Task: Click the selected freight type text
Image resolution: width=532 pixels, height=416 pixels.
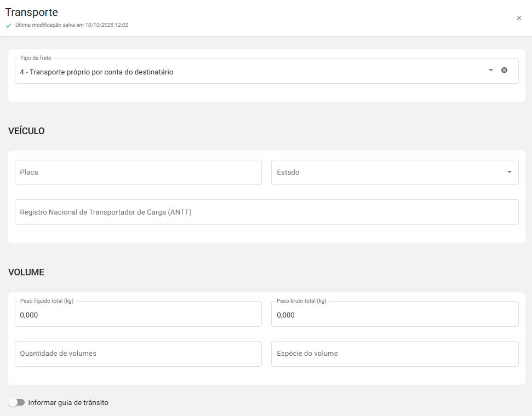Action: tap(96, 72)
